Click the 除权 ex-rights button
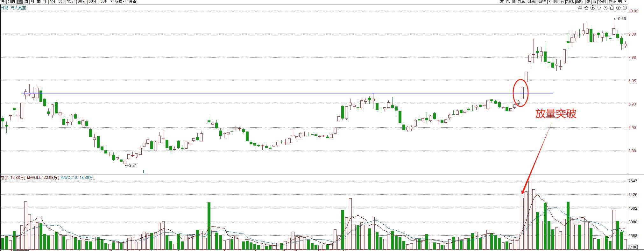This screenshot has width=644, height=251. pos(580,2)
